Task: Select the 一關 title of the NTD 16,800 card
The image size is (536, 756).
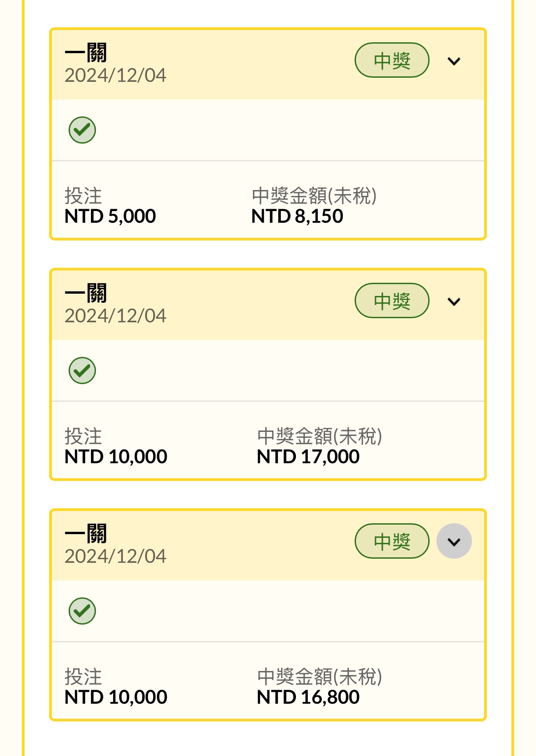Action: point(86,534)
